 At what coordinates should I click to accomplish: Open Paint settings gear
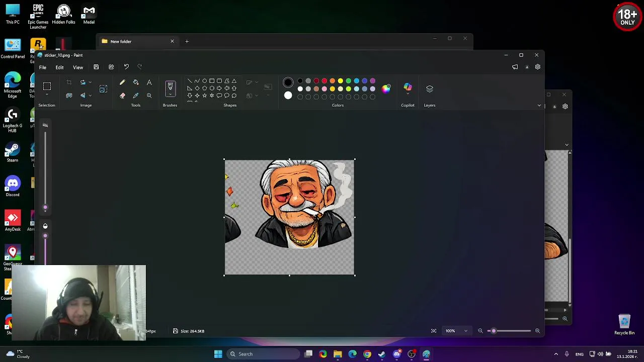[x=537, y=67]
